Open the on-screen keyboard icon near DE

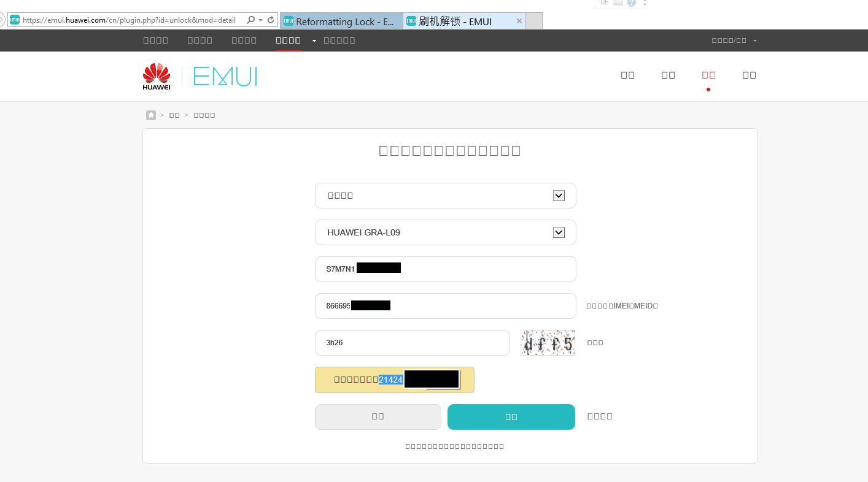pos(618,2)
